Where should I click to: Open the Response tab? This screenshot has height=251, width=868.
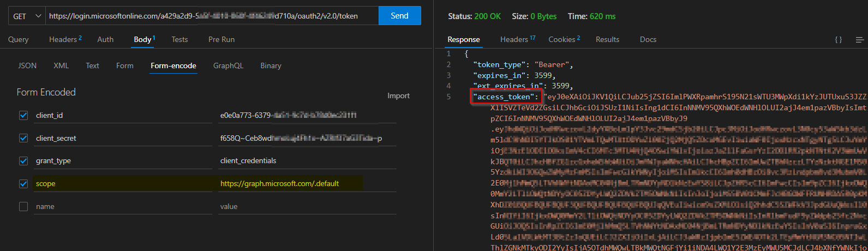pyautogui.click(x=464, y=39)
